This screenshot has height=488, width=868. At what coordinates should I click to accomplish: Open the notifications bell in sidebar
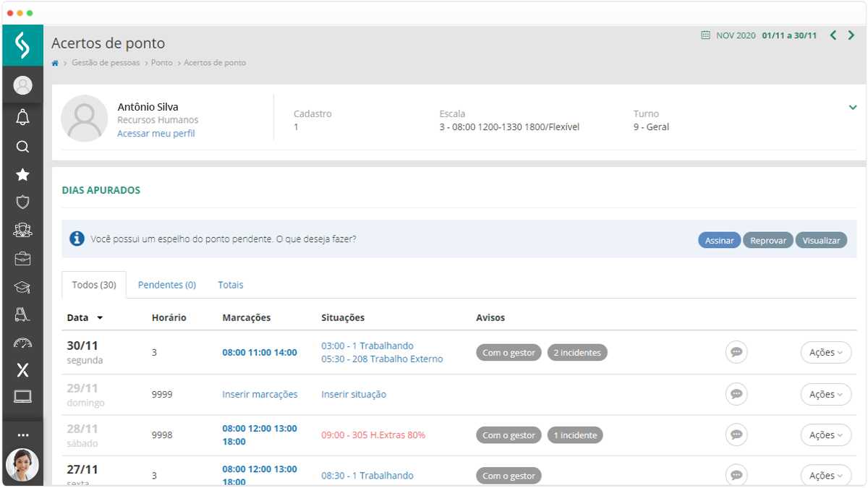pyautogui.click(x=22, y=117)
